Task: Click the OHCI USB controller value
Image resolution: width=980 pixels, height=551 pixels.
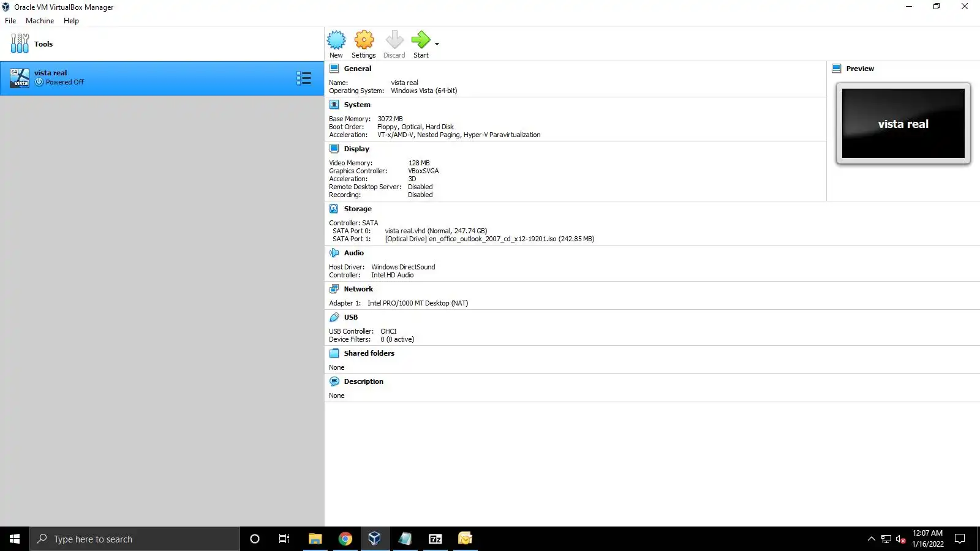Action: click(x=388, y=331)
